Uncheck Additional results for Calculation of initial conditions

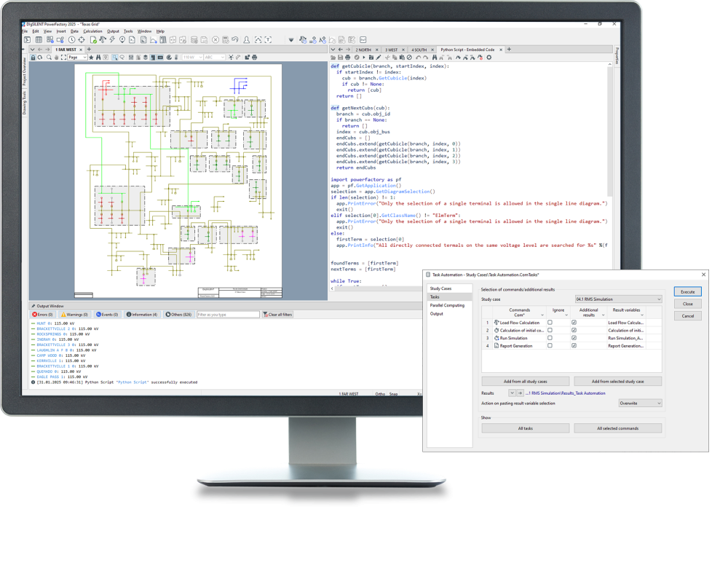(x=574, y=330)
